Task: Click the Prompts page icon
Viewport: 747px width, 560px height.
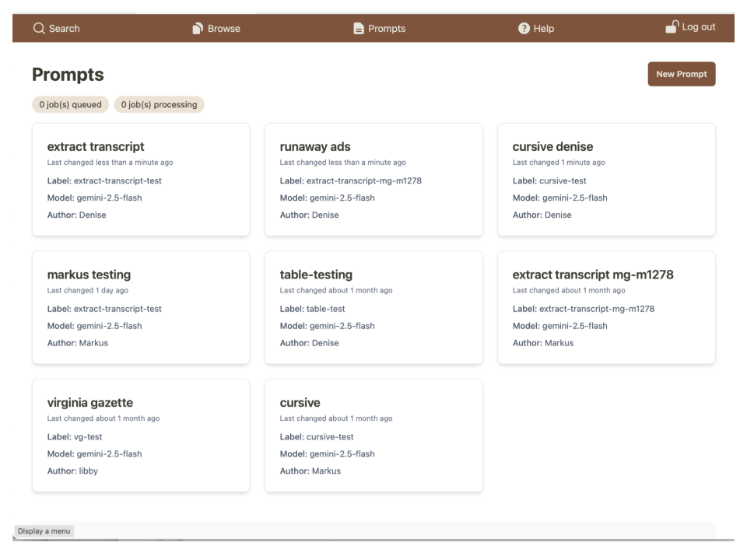Action: pyautogui.click(x=359, y=28)
